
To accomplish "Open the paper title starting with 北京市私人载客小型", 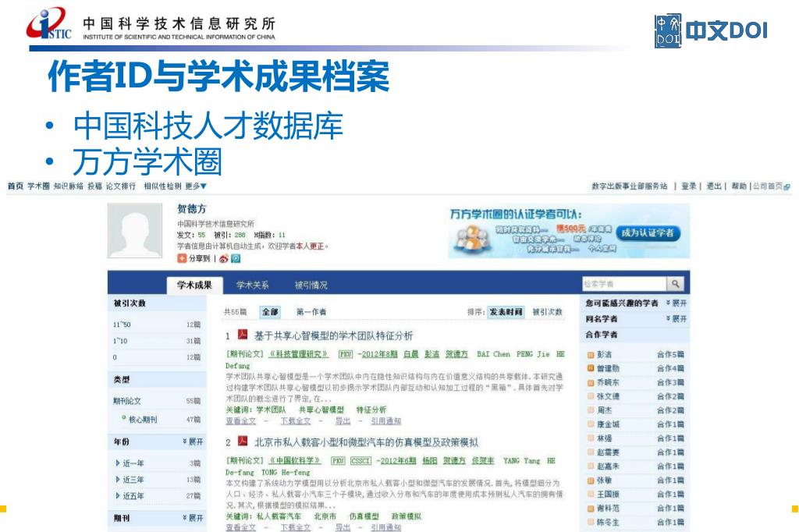I will point(367,442).
